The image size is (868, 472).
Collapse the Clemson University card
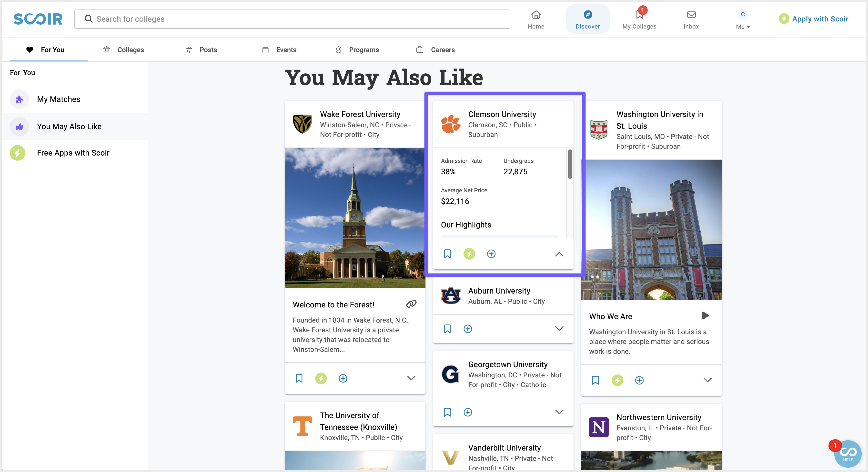click(559, 254)
